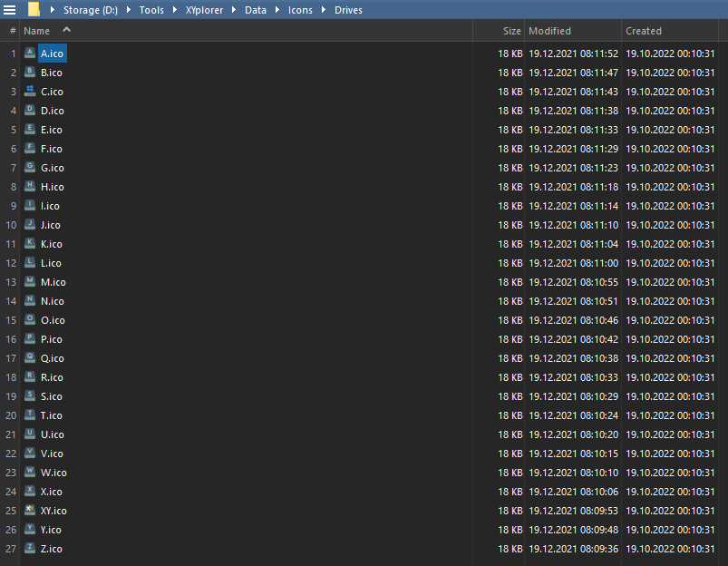The height and width of the screenshot is (566, 728).
Task: Go to the Icons folder breadcrumb
Action: click(300, 10)
